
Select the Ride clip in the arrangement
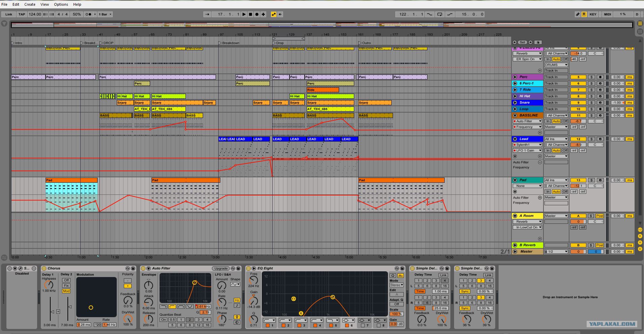323,90
